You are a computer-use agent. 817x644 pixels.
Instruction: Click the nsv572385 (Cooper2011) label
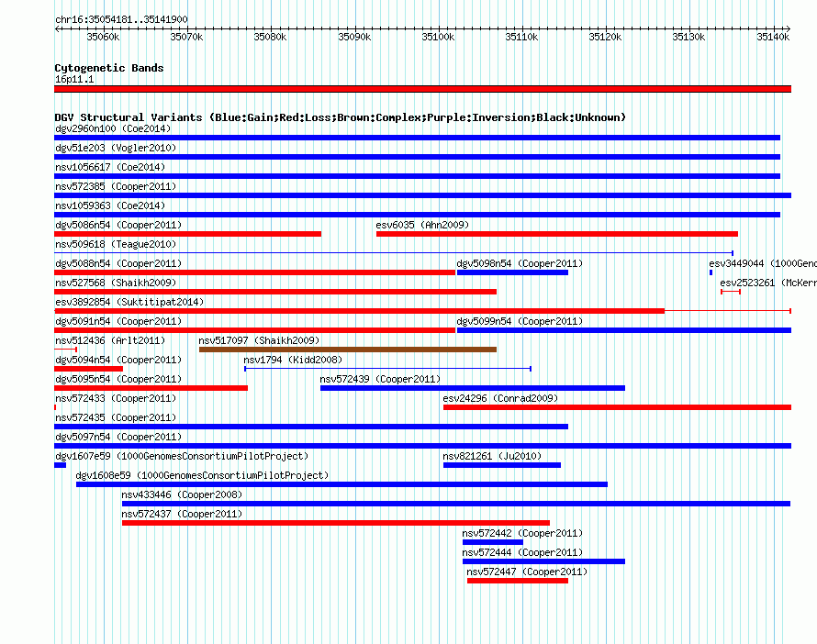(116, 186)
